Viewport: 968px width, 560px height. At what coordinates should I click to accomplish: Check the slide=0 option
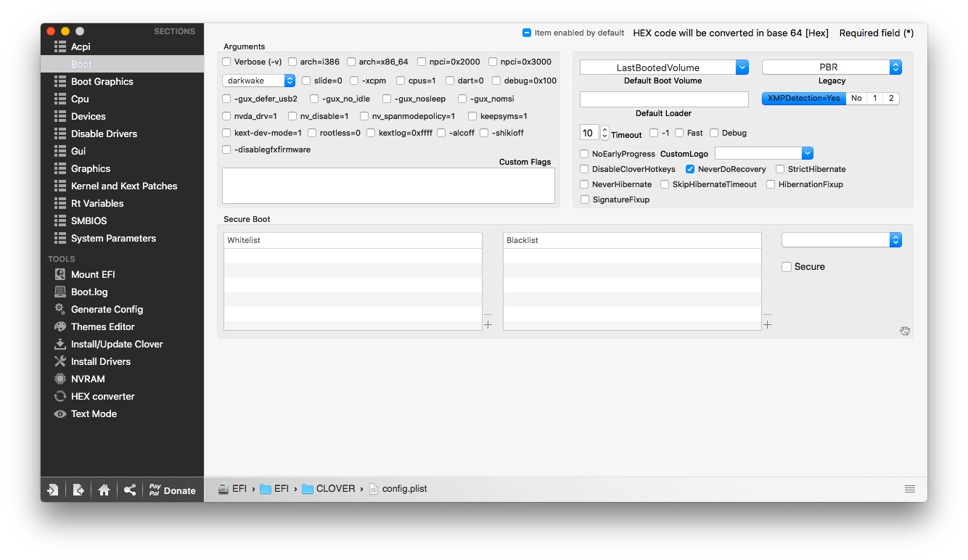(306, 81)
